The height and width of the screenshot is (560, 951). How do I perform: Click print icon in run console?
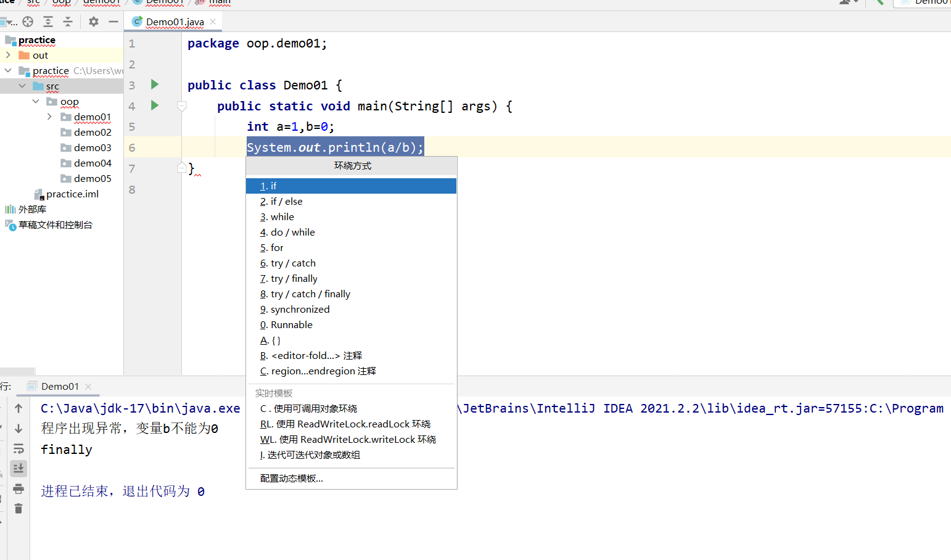tap(19, 489)
